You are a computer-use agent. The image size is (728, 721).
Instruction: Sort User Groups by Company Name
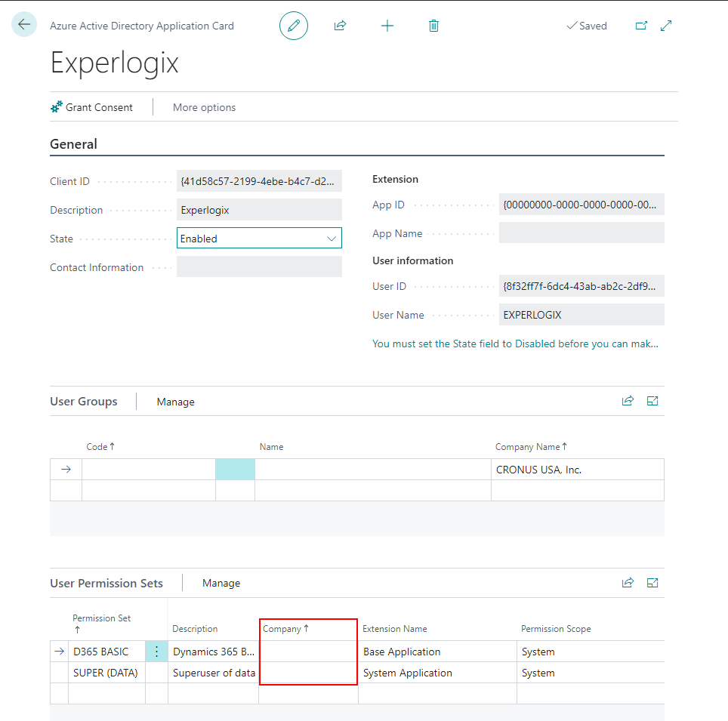coord(531,447)
